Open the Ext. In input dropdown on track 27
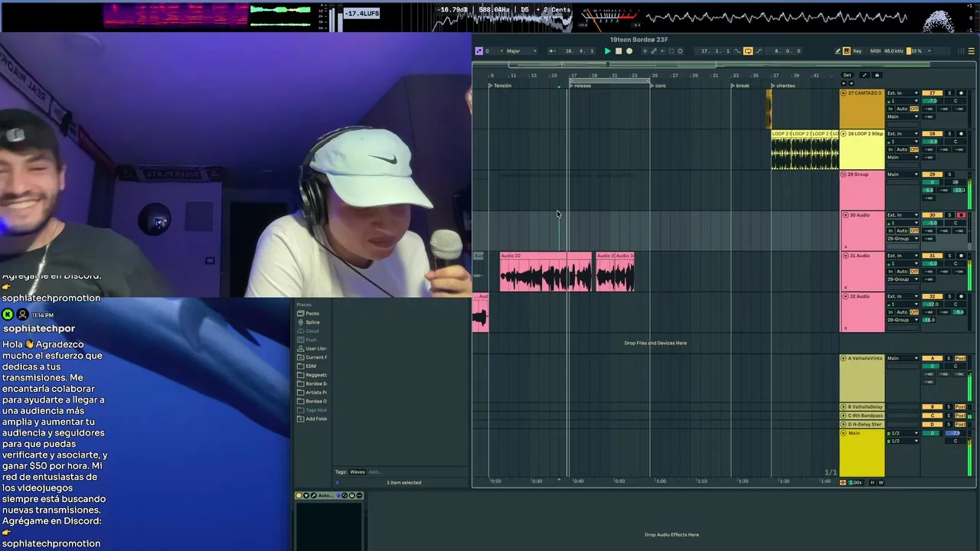This screenshot has height=551, width=980. (903, 93)
